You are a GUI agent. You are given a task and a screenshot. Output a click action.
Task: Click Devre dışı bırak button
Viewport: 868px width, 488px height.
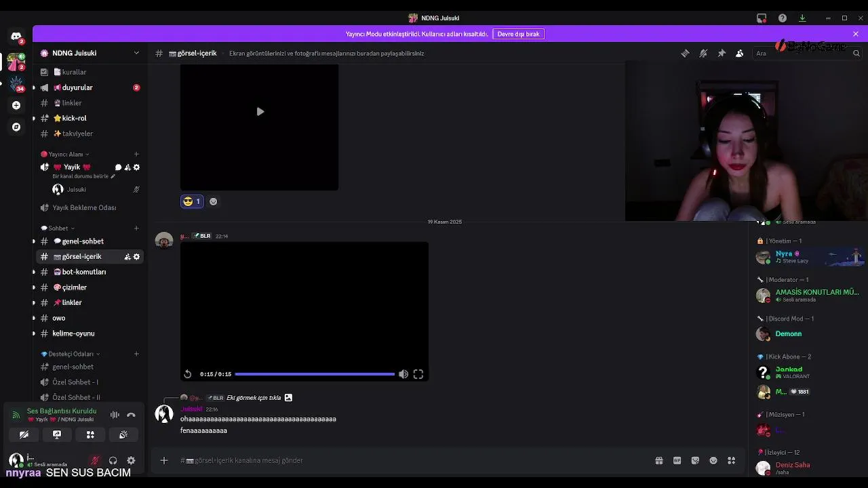pyautogui.click(x=518, y=34)
